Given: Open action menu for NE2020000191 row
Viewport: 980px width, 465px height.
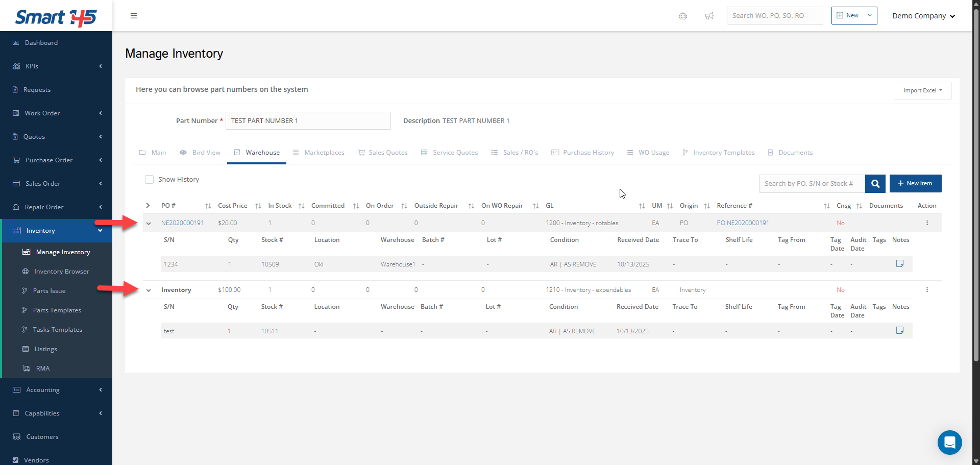Looking at the screenshot, I should click(927, 223).
